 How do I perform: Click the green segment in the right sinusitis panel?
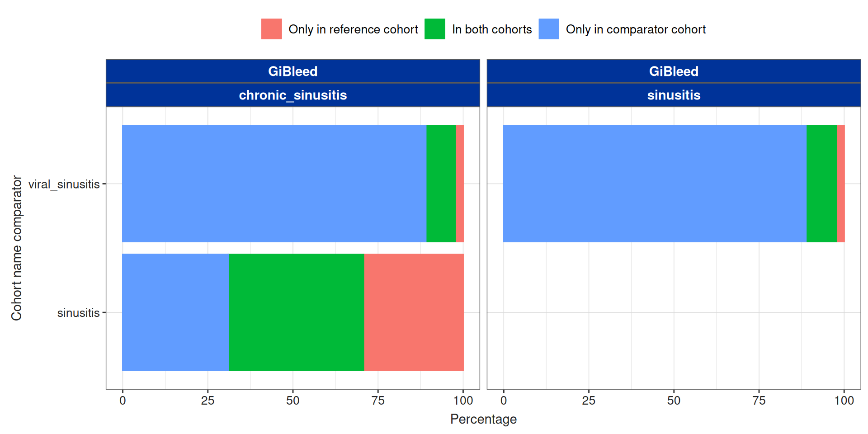tap(821, 184)
